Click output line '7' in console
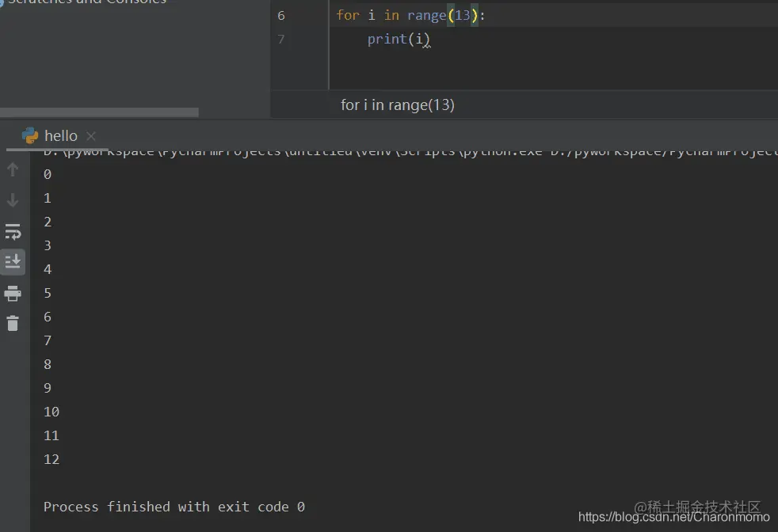778x532 pixels. click(48, 340)
